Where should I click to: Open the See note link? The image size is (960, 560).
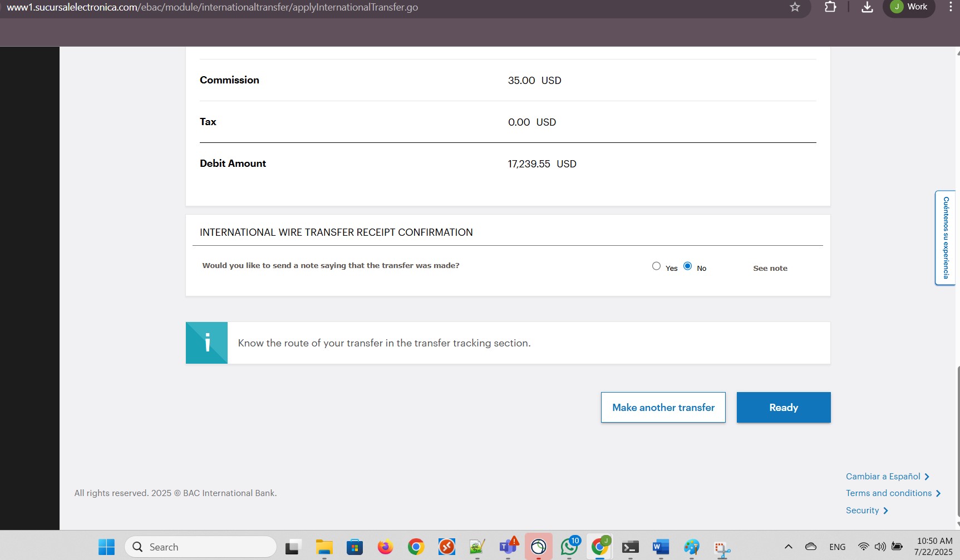[770, 268]
